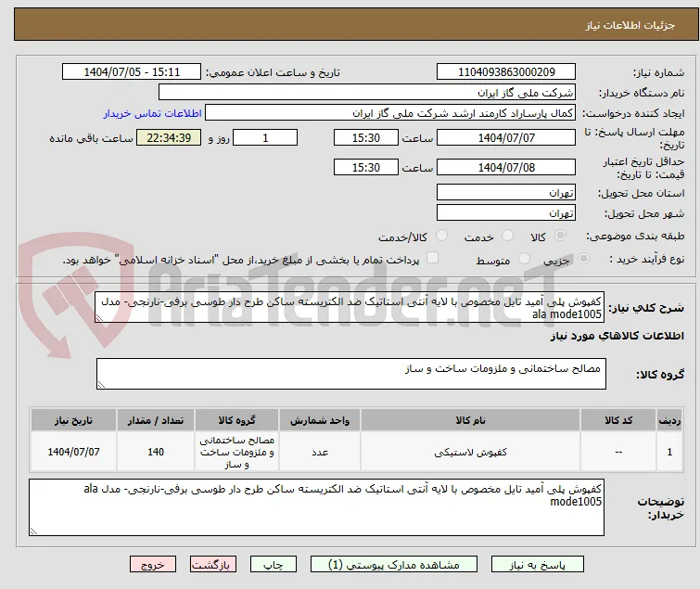
Task: Select the متوسط purchase type radio
Action: coord(524,259)
